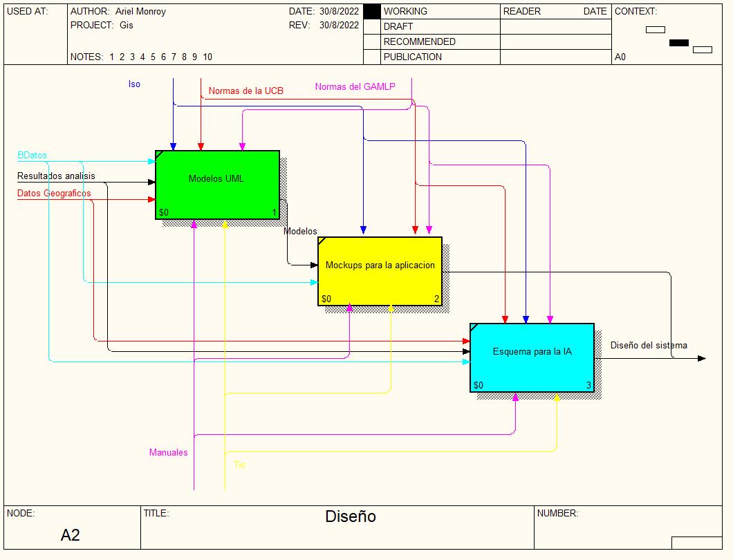This screenshot has width=733, height=560.
Task: Click the black WORKING status marker square
Action: [x=372, y=12]
